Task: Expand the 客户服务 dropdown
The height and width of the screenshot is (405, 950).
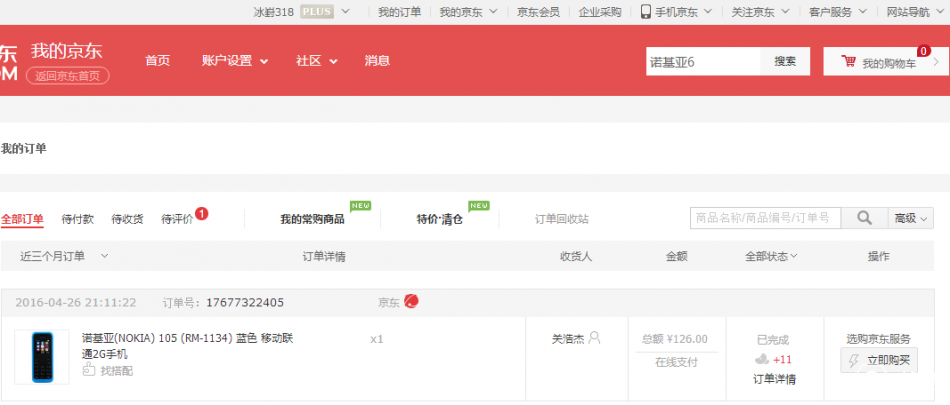Action: tap(863, 12)
